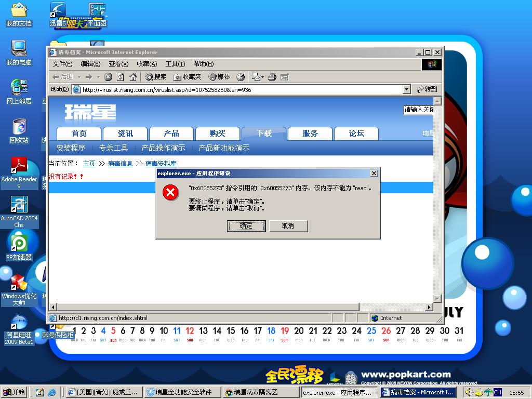Follow the 病毒资料库 breadcrumb link
Screen dimensions: 532x399
tap(161, 164)
